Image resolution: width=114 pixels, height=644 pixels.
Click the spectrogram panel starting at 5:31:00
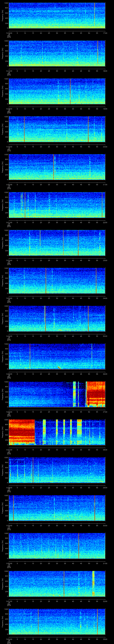(x=57, y=584)
